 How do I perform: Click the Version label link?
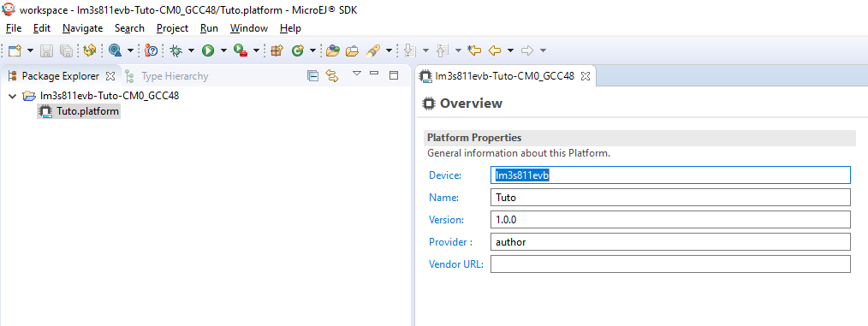pyautogui.click(x=446, y=220)
